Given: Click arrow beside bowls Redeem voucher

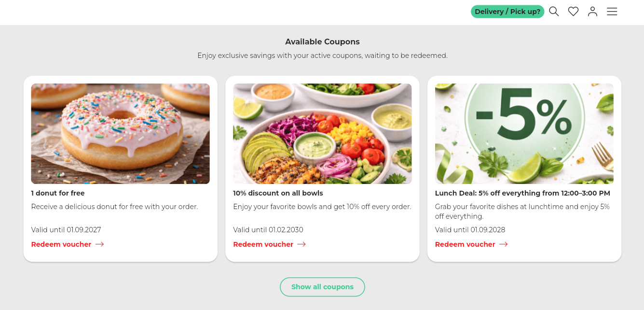Looking at the screenshot, I should (x=301, y=244).
